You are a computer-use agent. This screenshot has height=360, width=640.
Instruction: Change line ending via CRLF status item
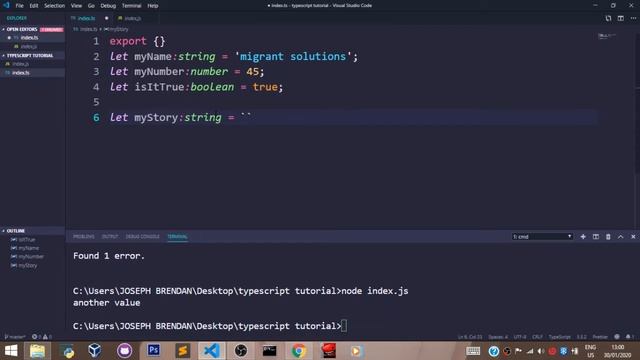pyautogui.click(x=537, y=337)
